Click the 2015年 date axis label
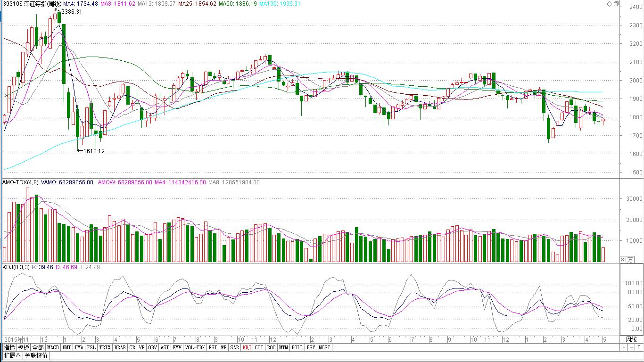644x362 pixels. point(13,339)
